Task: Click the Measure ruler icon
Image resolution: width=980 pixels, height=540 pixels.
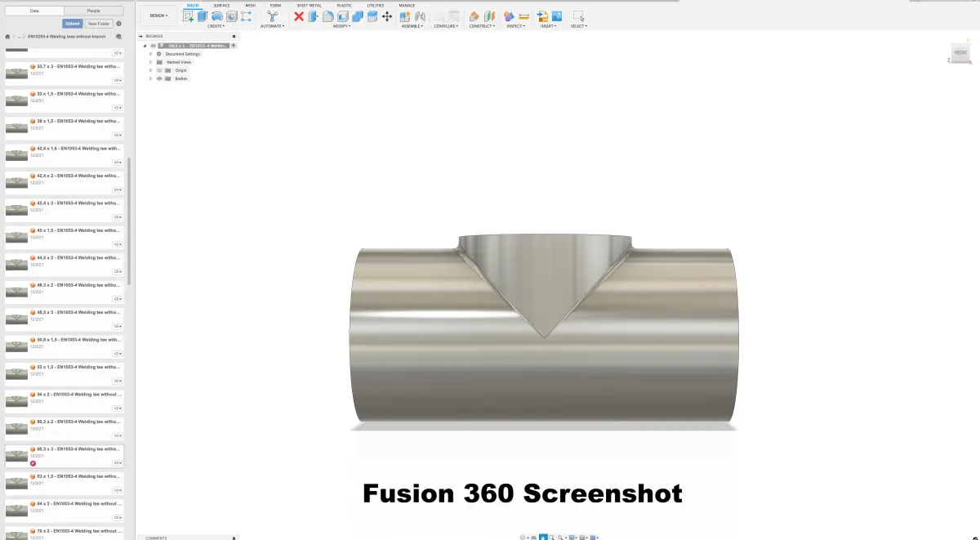Action: pos(523,16)
